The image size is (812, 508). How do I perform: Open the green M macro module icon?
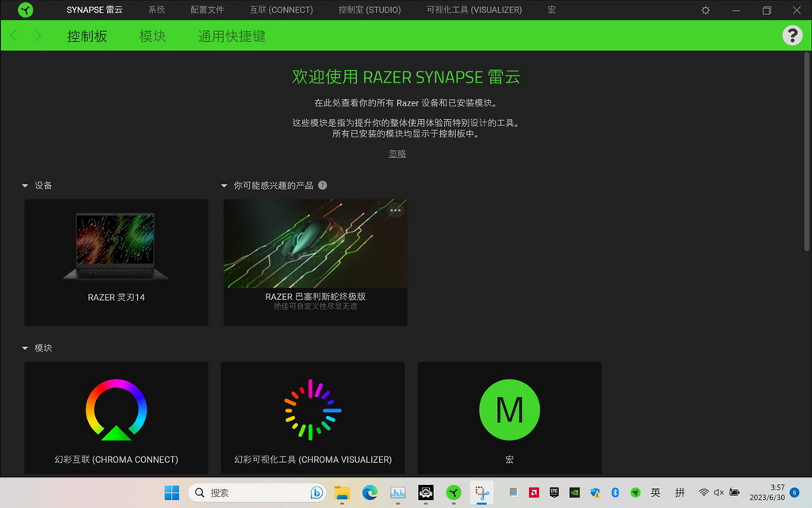(510, 410)
